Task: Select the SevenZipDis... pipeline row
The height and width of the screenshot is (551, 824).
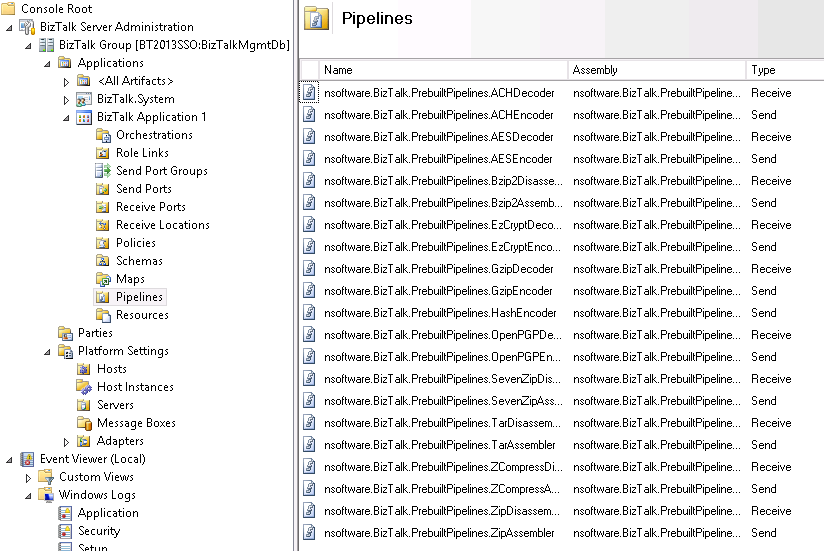Action: coord(561,379)
